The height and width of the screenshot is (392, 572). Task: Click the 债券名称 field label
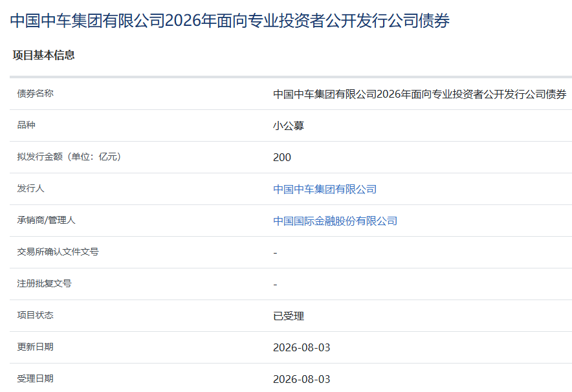pyautogui.click(x=36, y=94)
